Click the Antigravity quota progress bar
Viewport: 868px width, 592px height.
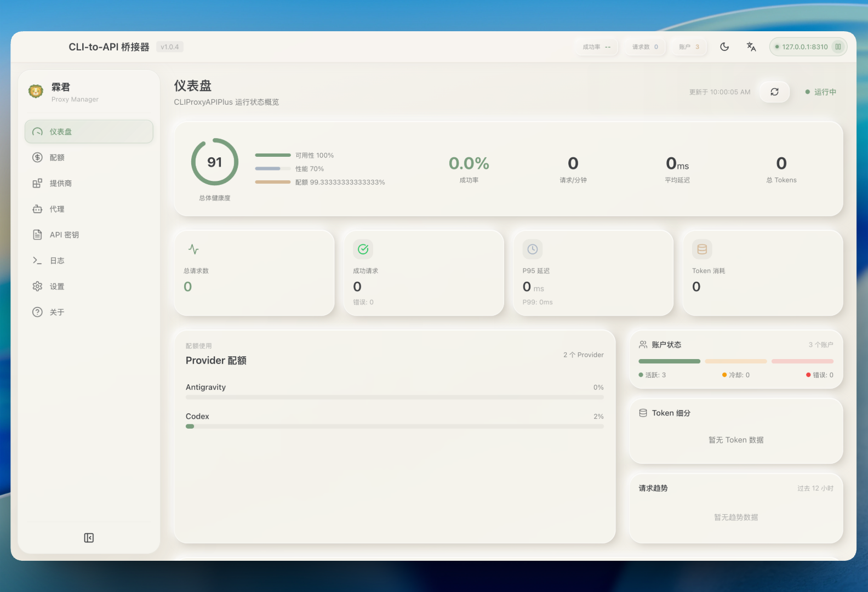[x=395, y=397]
